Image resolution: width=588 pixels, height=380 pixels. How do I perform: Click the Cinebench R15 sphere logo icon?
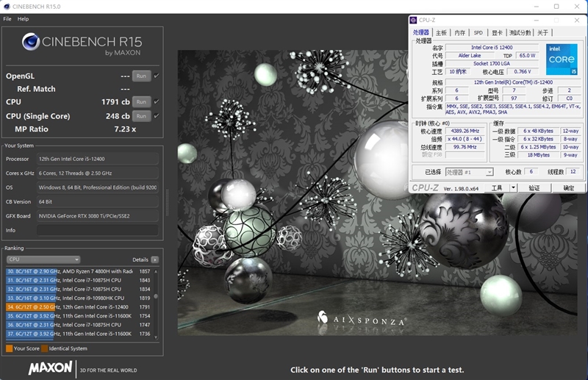[31, 43]
